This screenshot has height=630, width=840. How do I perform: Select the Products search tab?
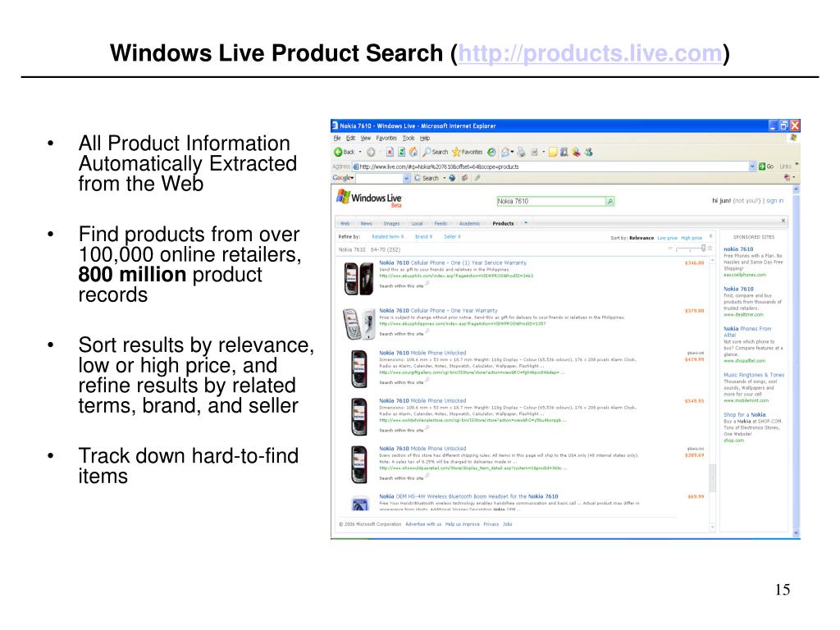click(503, 223)
